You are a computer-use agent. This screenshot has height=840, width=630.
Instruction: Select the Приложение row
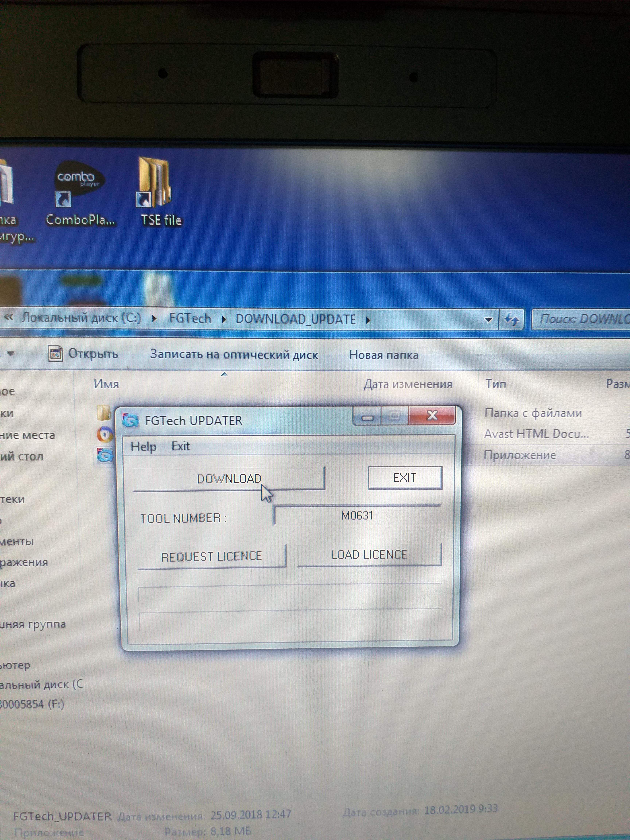520,455
